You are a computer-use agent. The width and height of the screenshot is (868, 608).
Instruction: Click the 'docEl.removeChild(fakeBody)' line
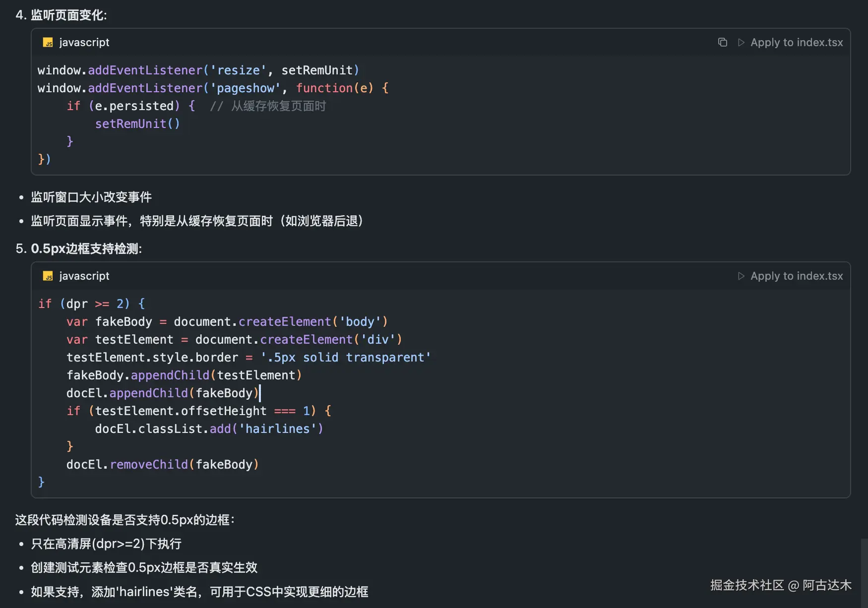pyautogui.click(x=163, y=465)
